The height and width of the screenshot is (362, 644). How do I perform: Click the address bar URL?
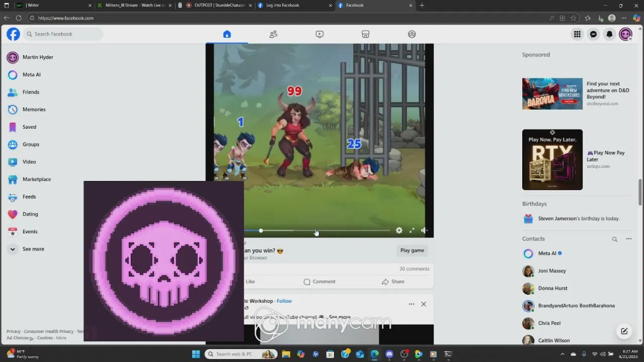click(x=66, y=18)
